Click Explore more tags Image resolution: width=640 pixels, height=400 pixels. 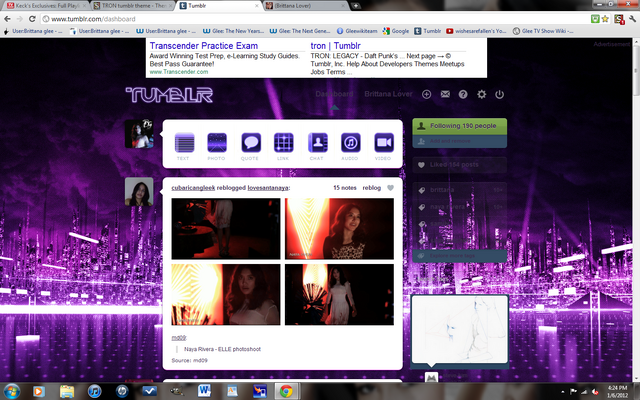click(460, 256)
